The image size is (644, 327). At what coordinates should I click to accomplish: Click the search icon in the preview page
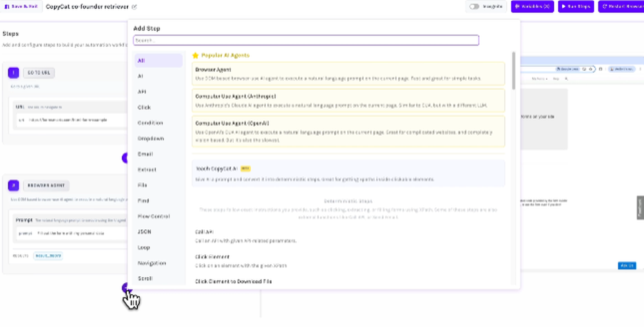tap(566, 79)
